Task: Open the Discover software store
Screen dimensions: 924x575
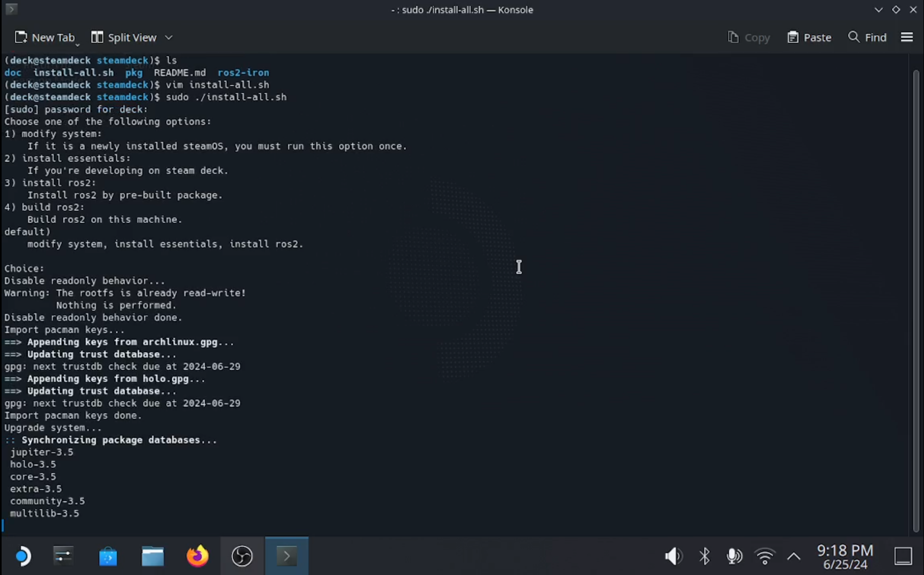Action: click(108, 556)
